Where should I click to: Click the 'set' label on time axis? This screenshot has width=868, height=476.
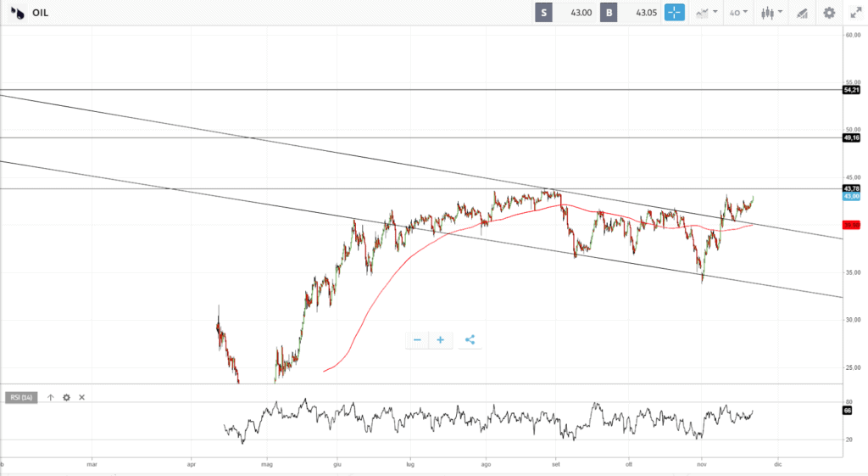tap(556, 464)
